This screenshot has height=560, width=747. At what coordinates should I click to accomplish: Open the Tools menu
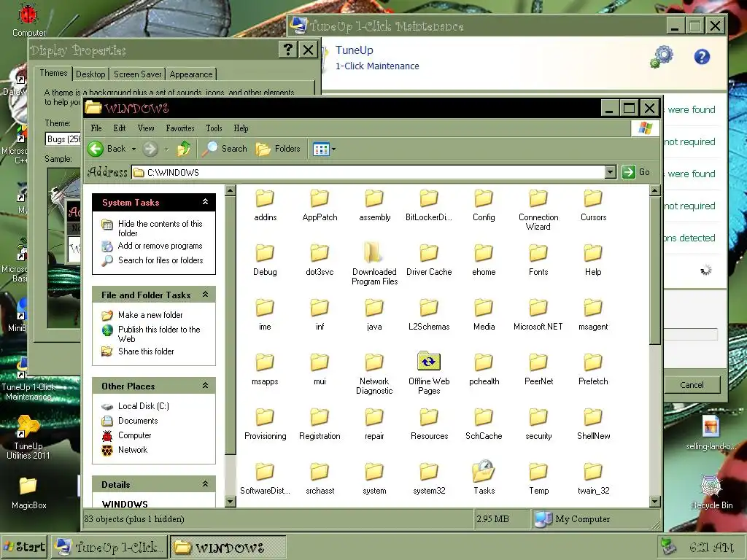click(214, 128)
